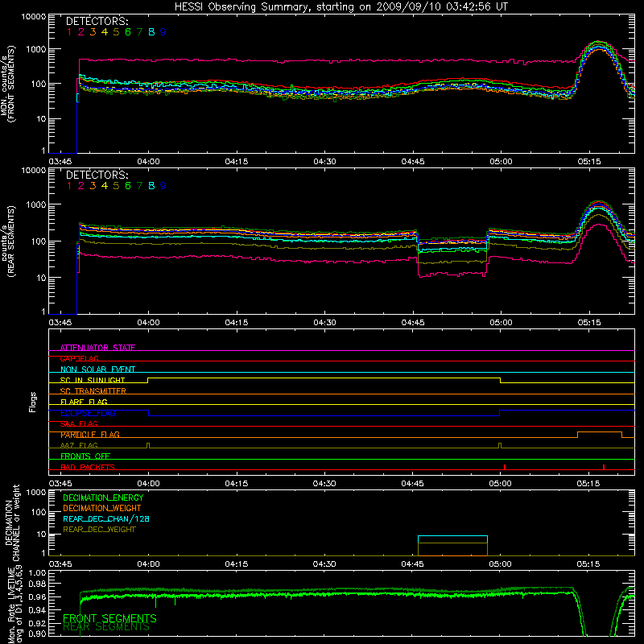Click the DECIMATION_ENERGY legend entry
The width and height of the screenshot is (644, 644).
coord(103,497)
